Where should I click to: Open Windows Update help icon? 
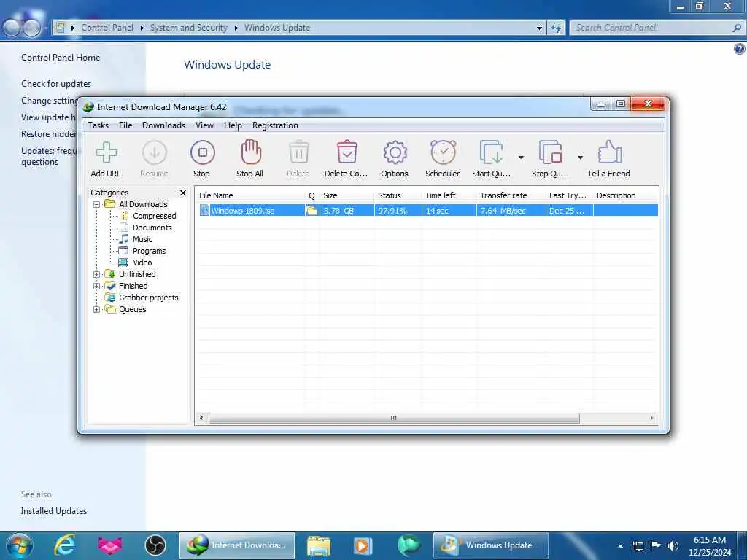tap(740, 49)
